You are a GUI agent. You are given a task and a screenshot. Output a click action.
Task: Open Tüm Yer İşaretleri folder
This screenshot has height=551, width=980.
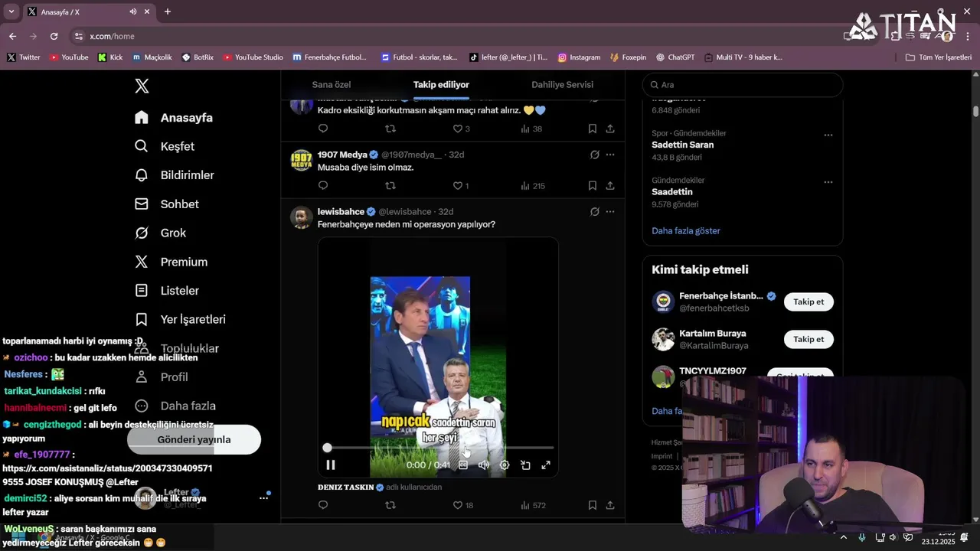[x=938, y=57]
